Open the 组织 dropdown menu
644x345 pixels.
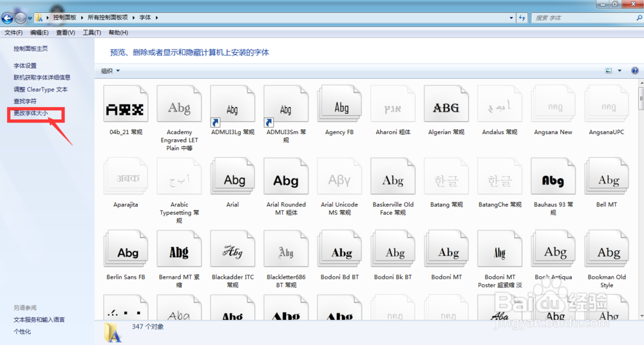tap(111, 71)
